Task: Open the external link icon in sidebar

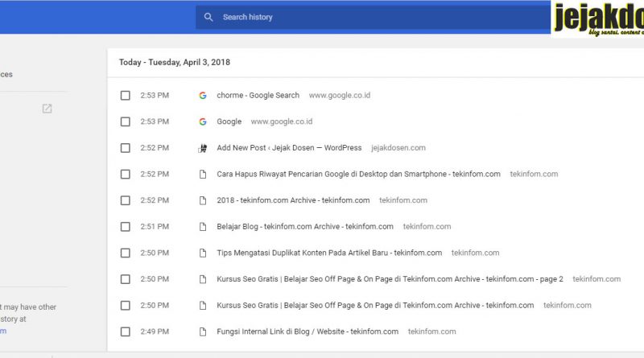Action: coord(47,109)
